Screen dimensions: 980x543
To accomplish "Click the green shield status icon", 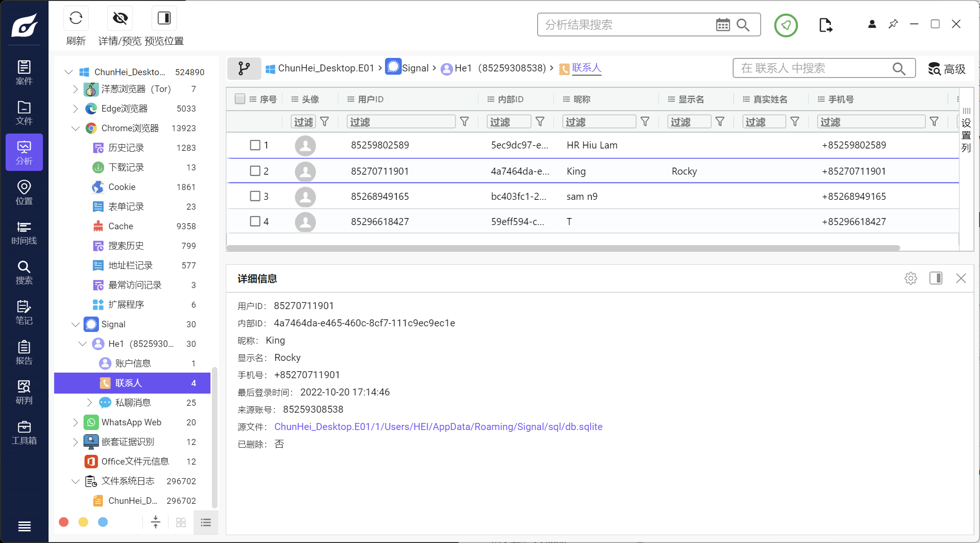I will (786, 25).
